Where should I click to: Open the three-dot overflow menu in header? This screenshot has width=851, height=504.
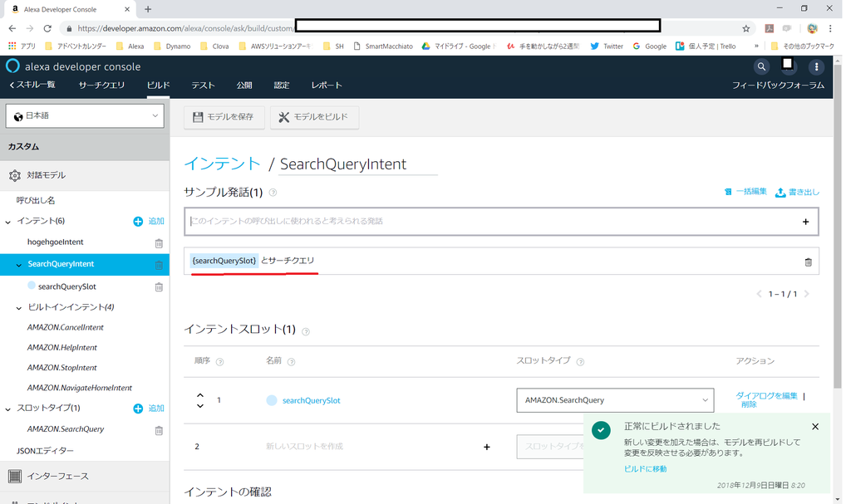coord(816,66)
